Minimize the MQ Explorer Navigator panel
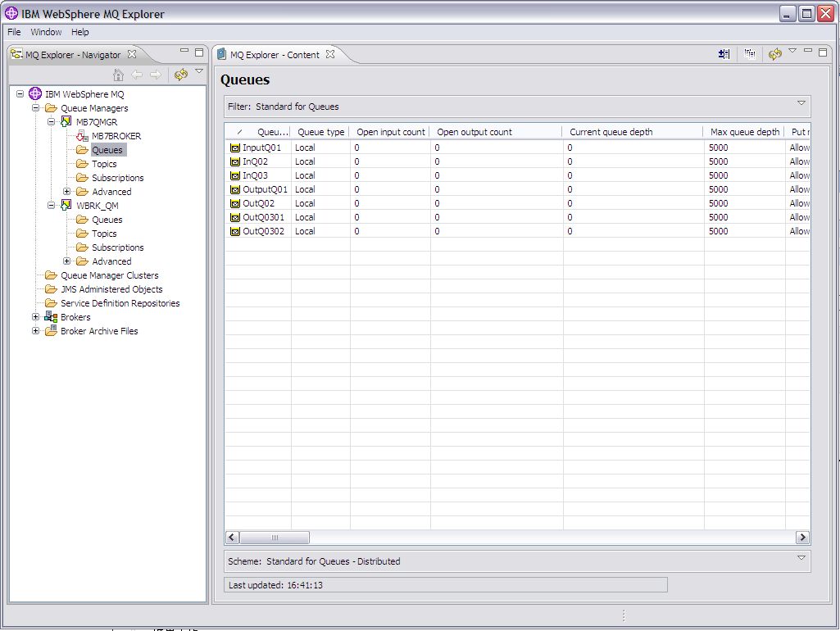 184,51
